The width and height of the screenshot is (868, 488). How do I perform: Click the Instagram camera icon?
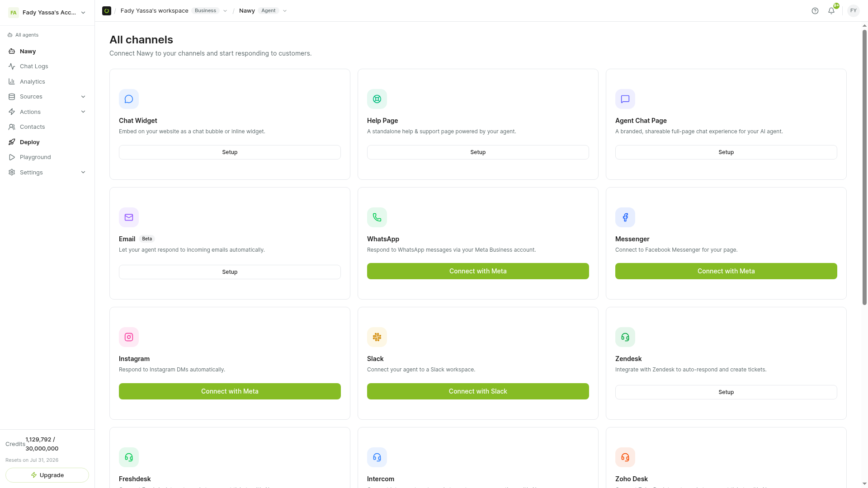[129, 337]
